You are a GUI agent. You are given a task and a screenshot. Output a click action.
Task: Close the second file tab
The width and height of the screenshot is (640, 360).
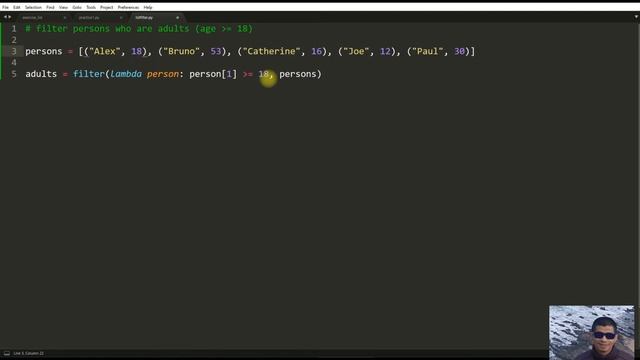coord(121,18)
